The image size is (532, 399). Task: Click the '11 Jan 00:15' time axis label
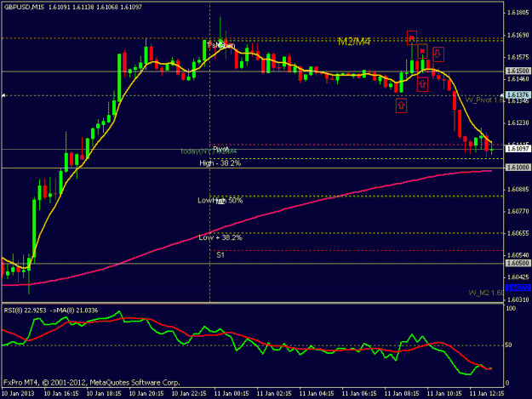232,394
